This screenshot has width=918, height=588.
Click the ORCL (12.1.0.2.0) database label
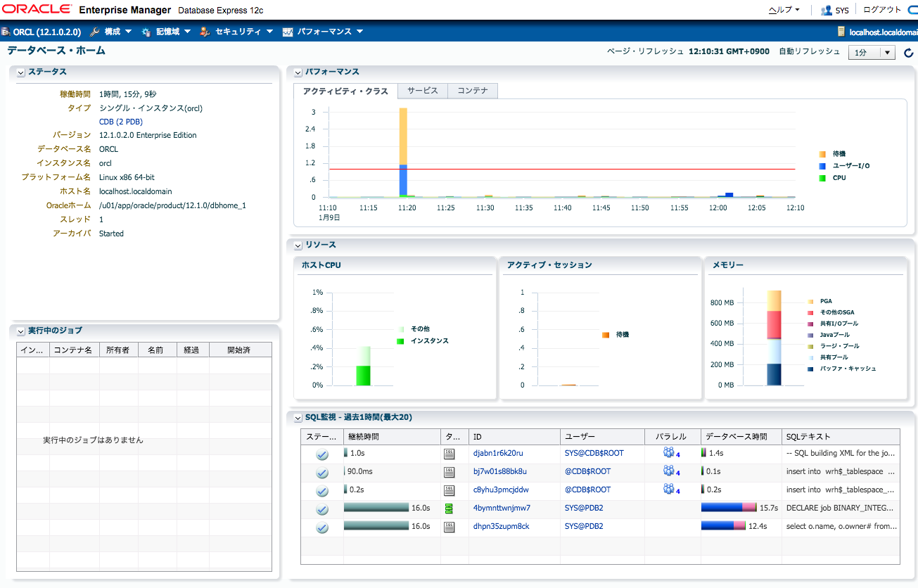pyautogui.click(x=47, y=32)
